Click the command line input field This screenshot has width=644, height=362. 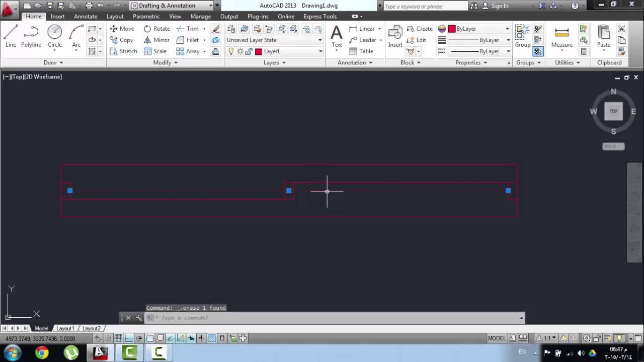point(340,318)
